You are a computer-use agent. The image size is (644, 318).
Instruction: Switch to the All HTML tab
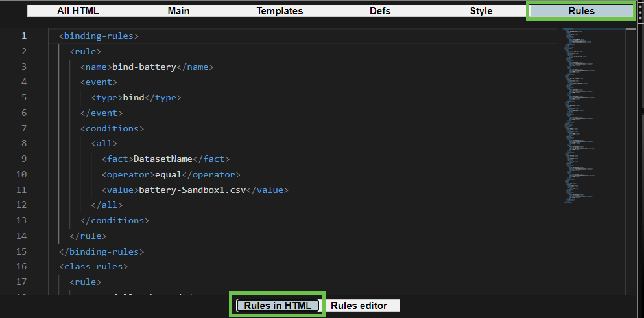pyautogui.click(x=78, y=11)
